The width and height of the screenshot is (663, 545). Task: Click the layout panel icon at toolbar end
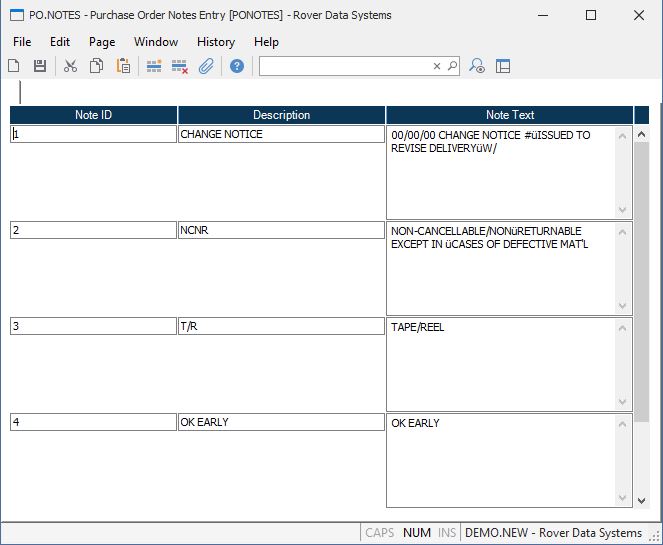503,66
